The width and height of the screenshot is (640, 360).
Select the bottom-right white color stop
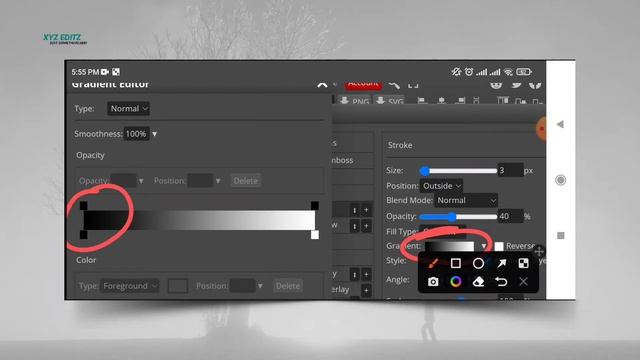pos(315,235)
